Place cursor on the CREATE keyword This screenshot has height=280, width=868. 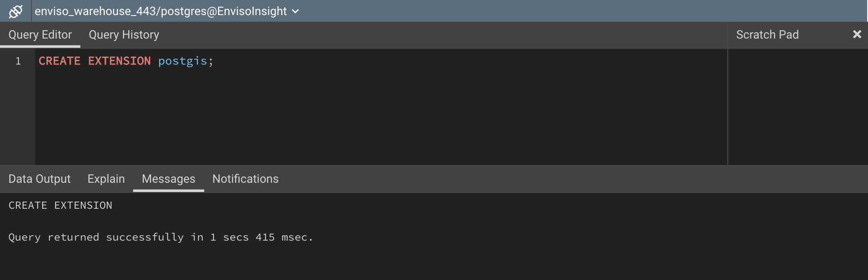pyautogui.click(x=59, y=61)
